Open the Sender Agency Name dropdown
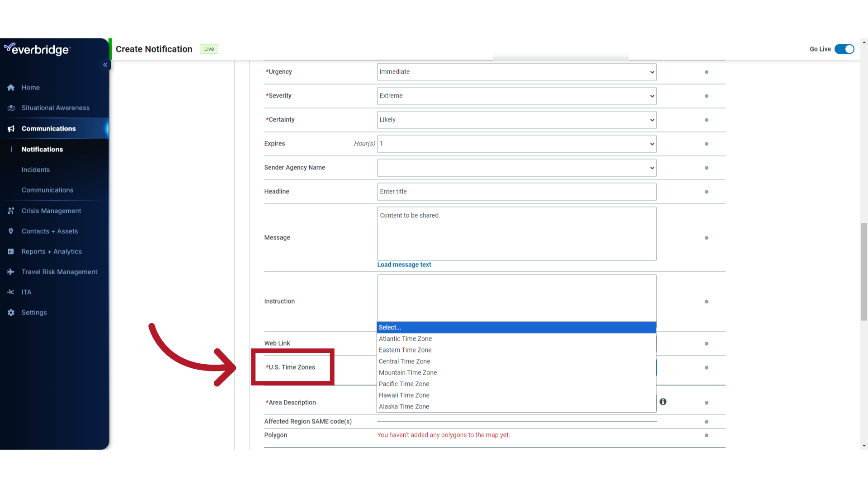868x488 pixels. click(x=517, y=168)
